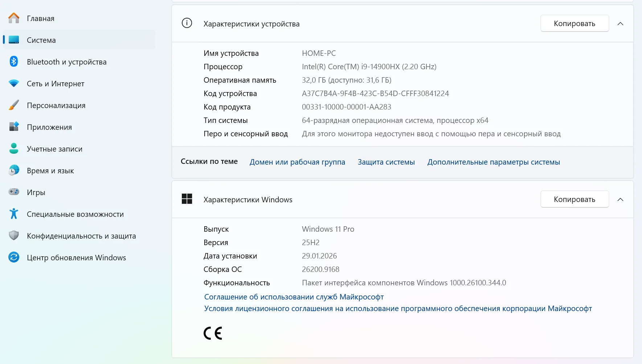642x364 pixels.
Task: Open Время и язык section
Action: [79, 170]
